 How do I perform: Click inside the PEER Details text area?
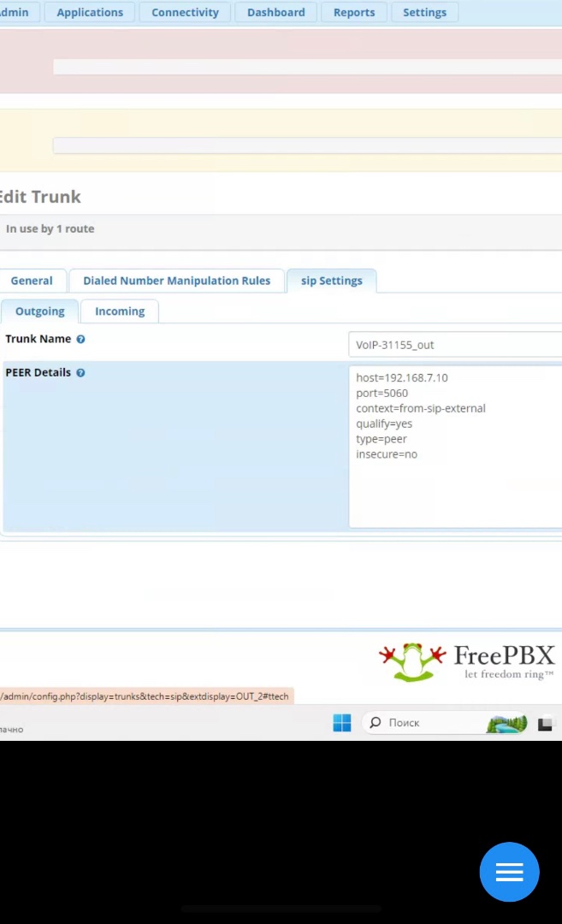coord(455,447)
